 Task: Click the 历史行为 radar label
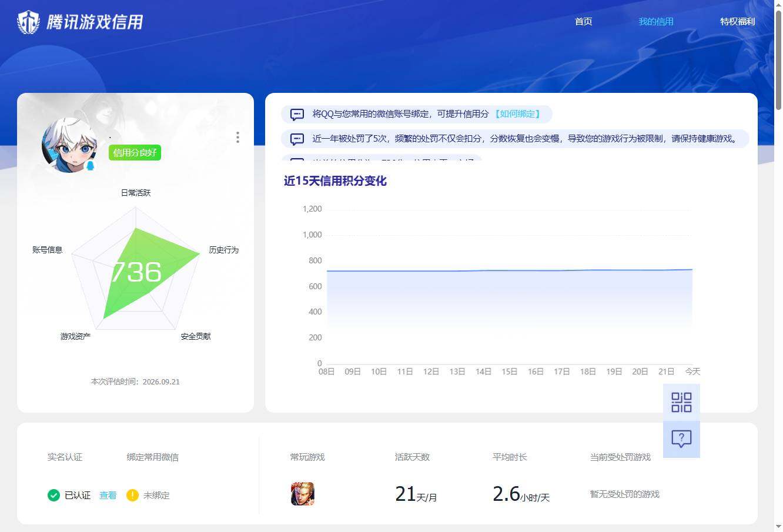[223, 250]
